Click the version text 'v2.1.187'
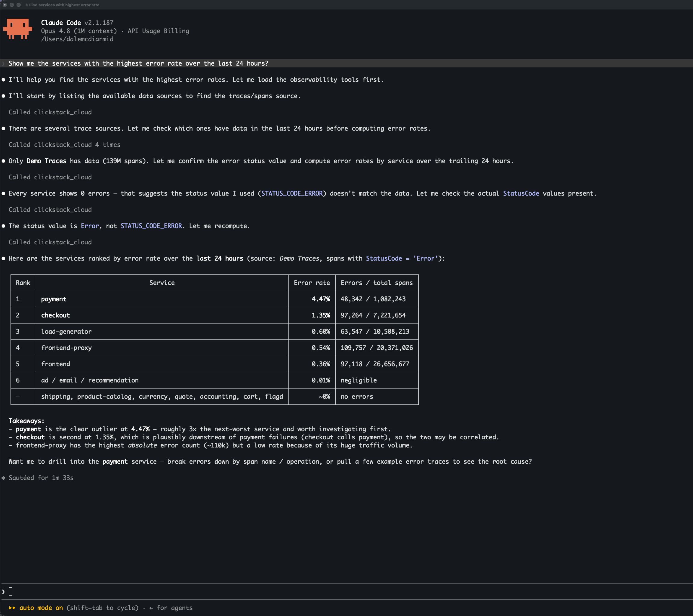The height and width of the screenshot is (616, 693). 99,23
